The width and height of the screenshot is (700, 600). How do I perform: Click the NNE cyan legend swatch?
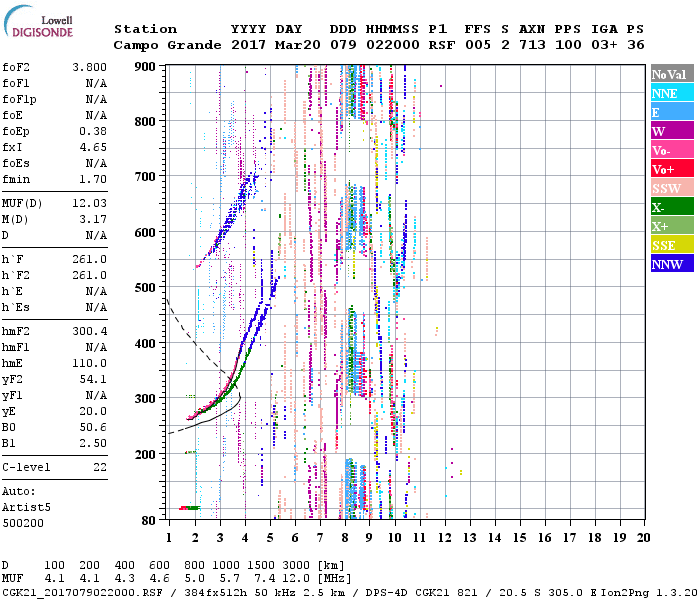pos(672,93)
